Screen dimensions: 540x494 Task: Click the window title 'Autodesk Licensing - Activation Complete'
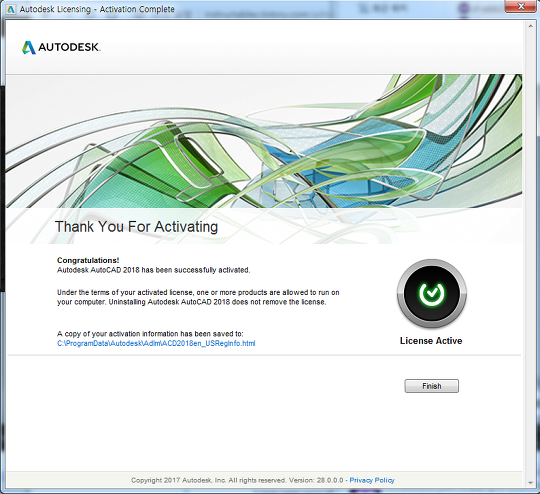97,9
